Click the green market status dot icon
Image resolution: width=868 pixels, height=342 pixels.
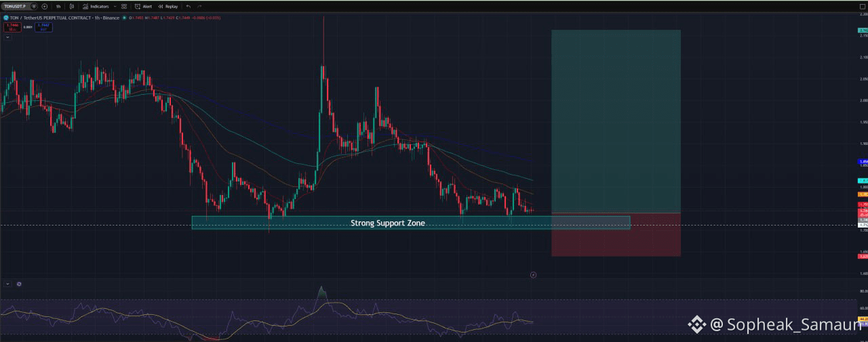(124, 18)
